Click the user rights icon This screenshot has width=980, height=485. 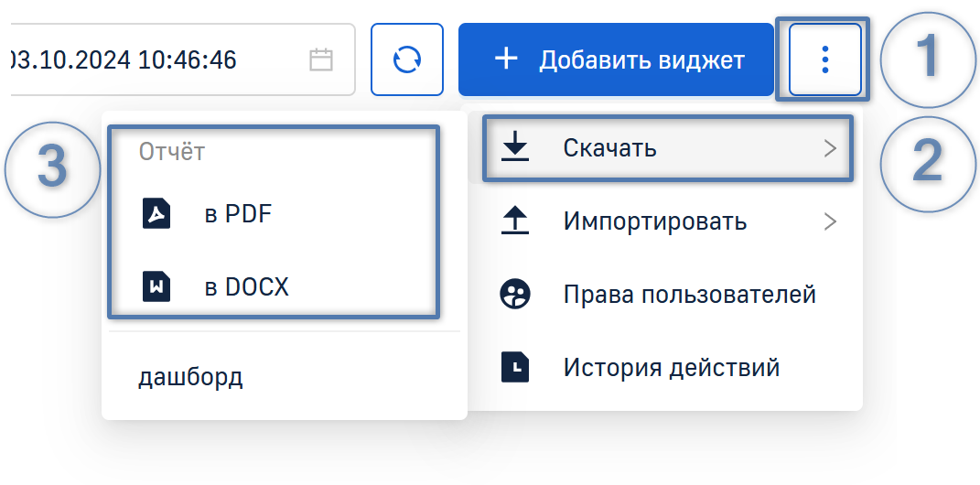click(515, 295)
